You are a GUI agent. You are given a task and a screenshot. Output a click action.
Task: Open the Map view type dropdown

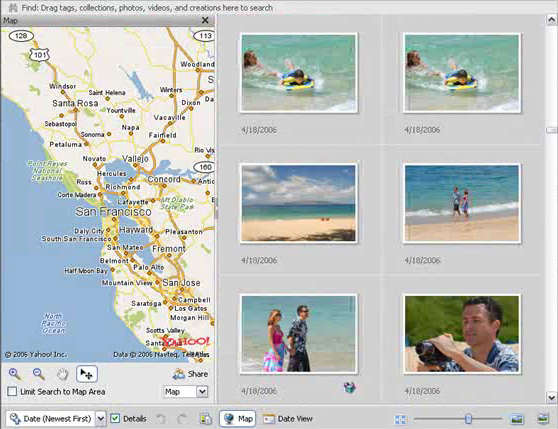(202, 392)
